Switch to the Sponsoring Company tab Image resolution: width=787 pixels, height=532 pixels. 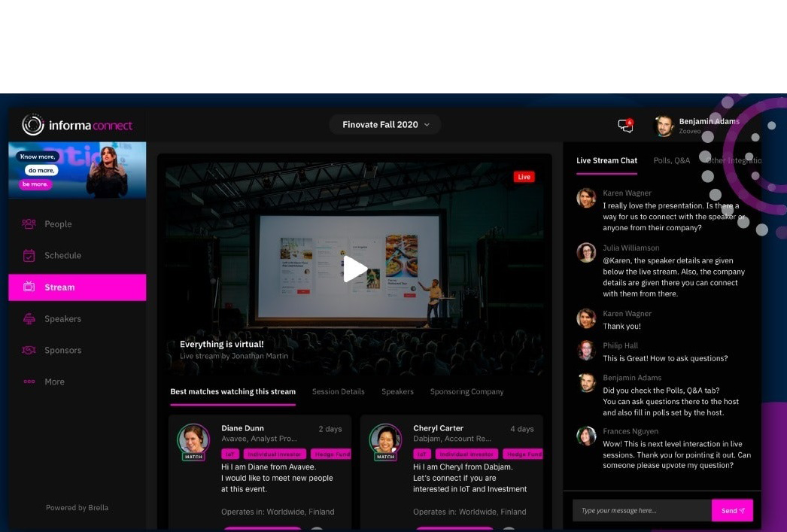466,392
